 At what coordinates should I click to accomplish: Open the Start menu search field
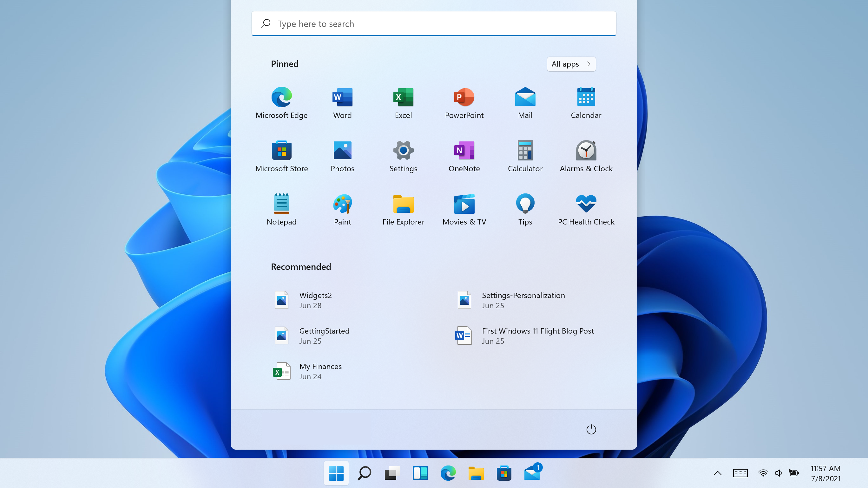click(x=434, y=23)
